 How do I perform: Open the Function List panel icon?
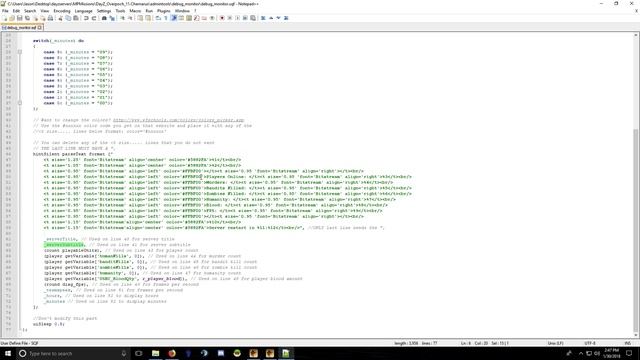coord(197,18)
